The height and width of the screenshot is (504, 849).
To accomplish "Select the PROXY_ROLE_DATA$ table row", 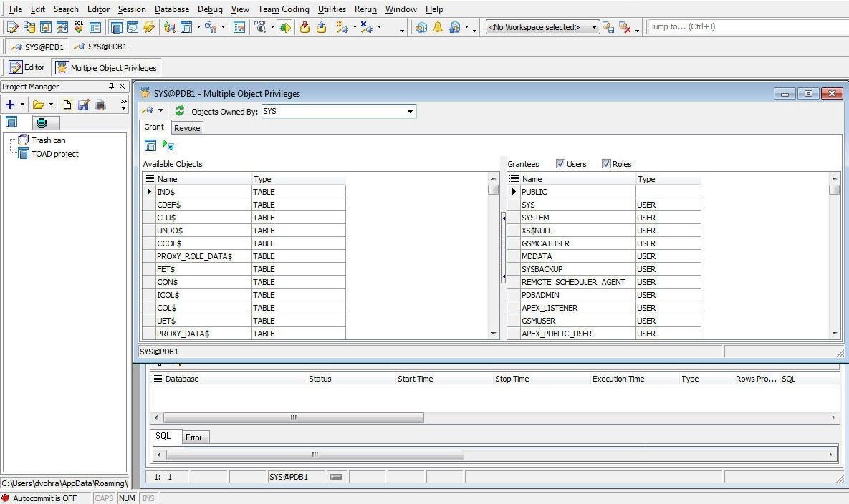I will (x=244, y=256).
